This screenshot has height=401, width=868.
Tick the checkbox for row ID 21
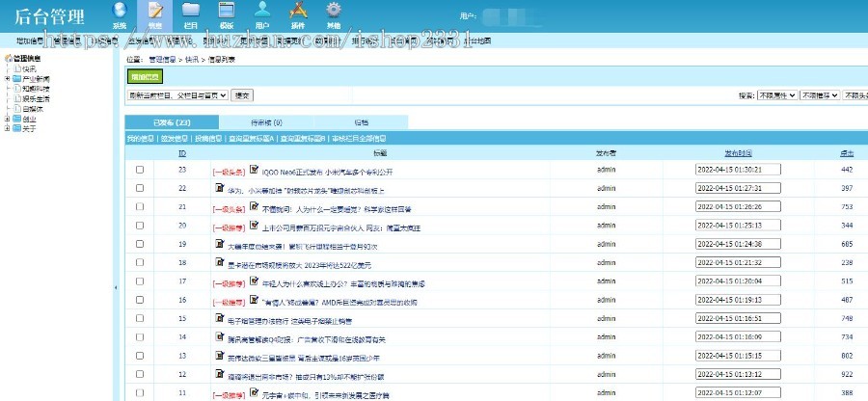tap(140, 206)
